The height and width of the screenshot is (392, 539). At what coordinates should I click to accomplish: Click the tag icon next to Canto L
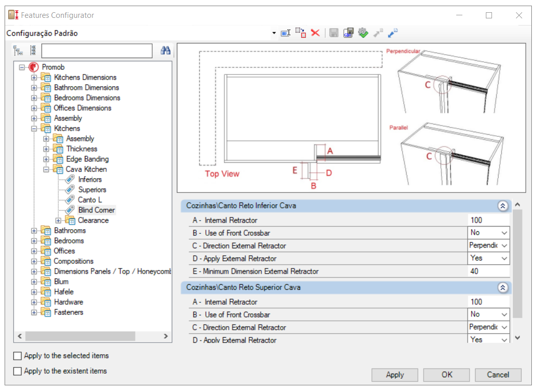70,200
